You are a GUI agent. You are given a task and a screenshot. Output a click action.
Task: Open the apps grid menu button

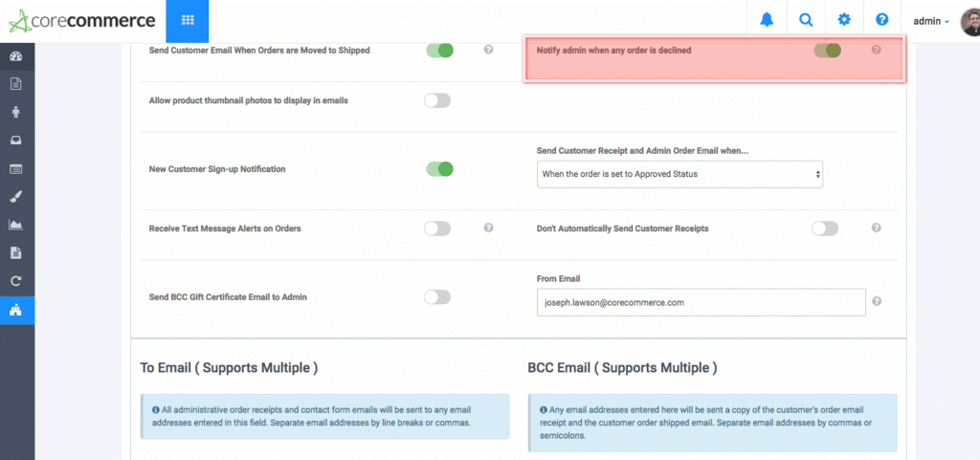click(x=187, y=20)
